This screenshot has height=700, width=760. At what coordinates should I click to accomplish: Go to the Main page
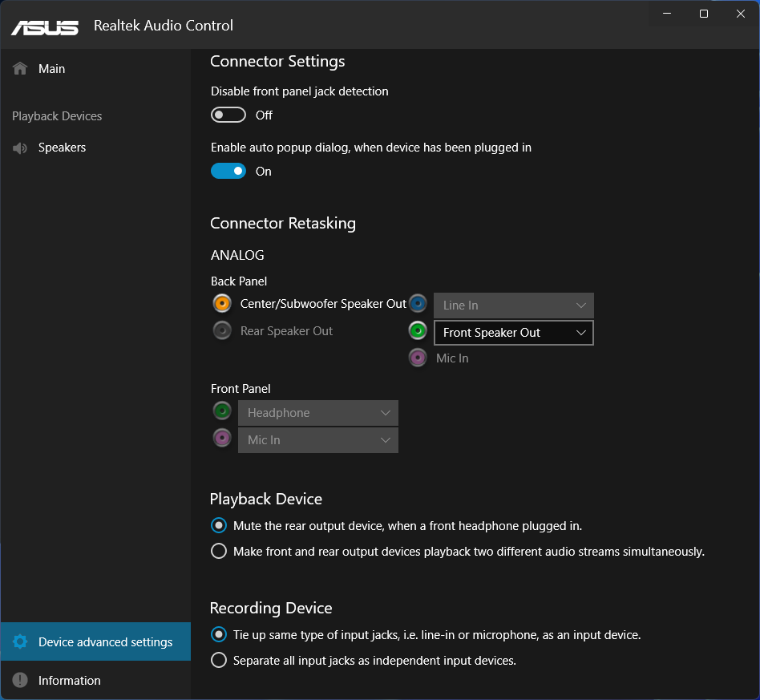point(51,69)
